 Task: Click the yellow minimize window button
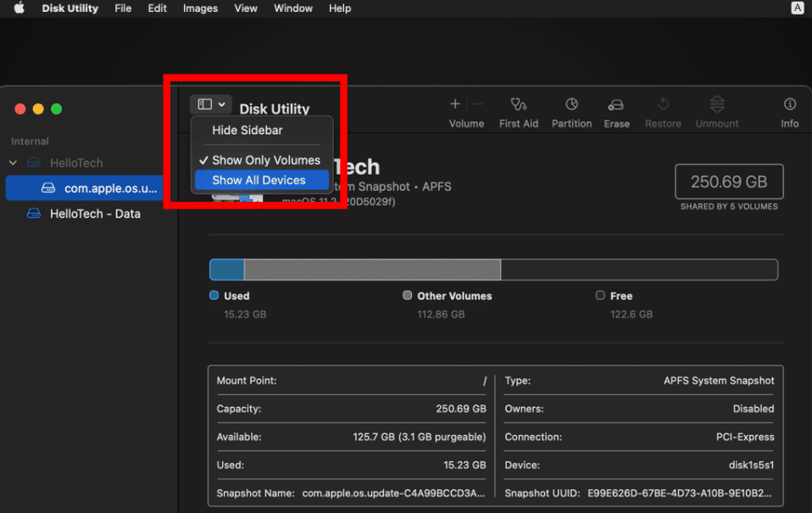pos(38,109)
